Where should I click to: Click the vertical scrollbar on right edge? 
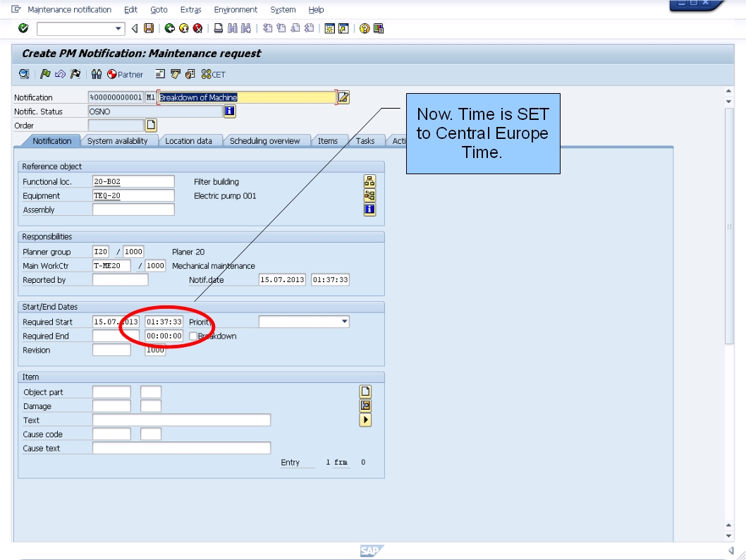click(x=729, y=226)
